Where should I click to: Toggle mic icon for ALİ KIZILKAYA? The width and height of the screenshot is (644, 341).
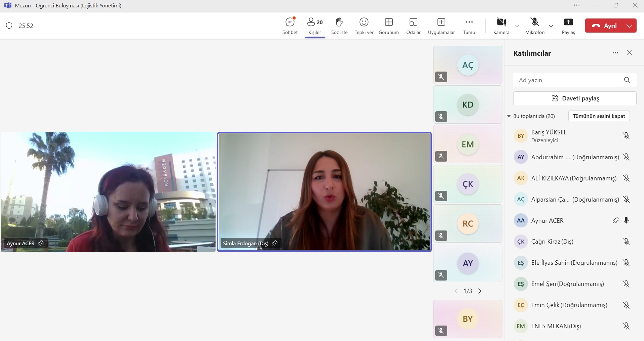tap(626, 178)
